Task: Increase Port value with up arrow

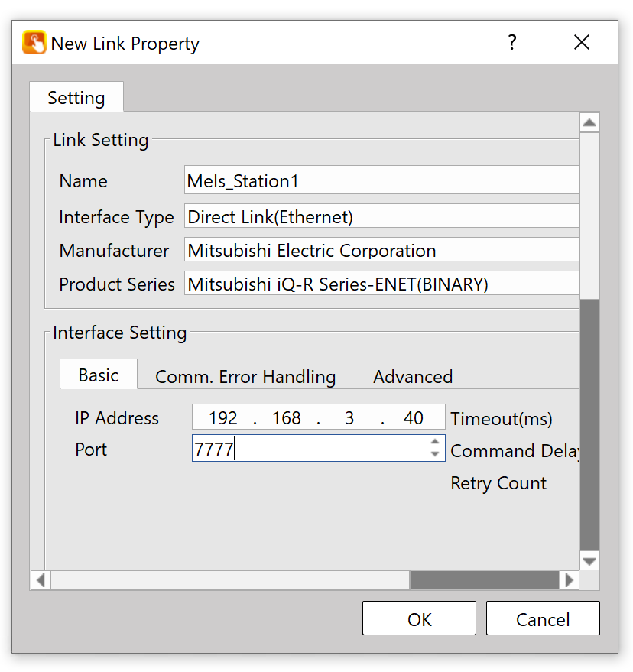Action: (435, 443)
